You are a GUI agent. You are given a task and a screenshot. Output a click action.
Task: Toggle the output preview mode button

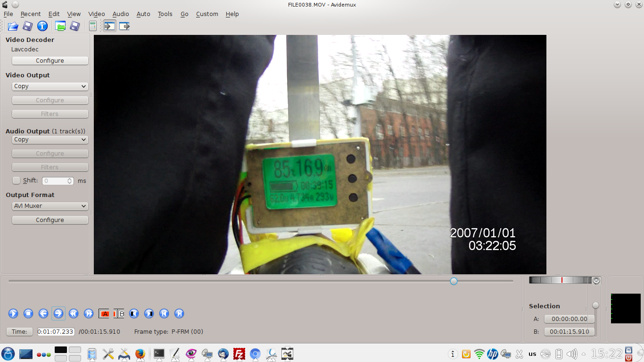click(124, 26)
